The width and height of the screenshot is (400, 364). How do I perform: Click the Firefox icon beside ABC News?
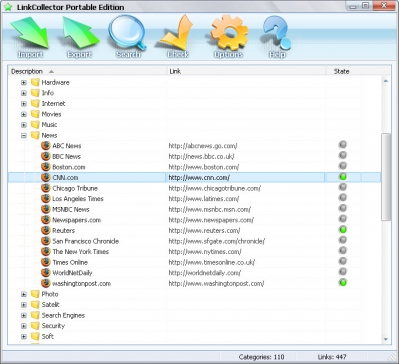point(46,146)
